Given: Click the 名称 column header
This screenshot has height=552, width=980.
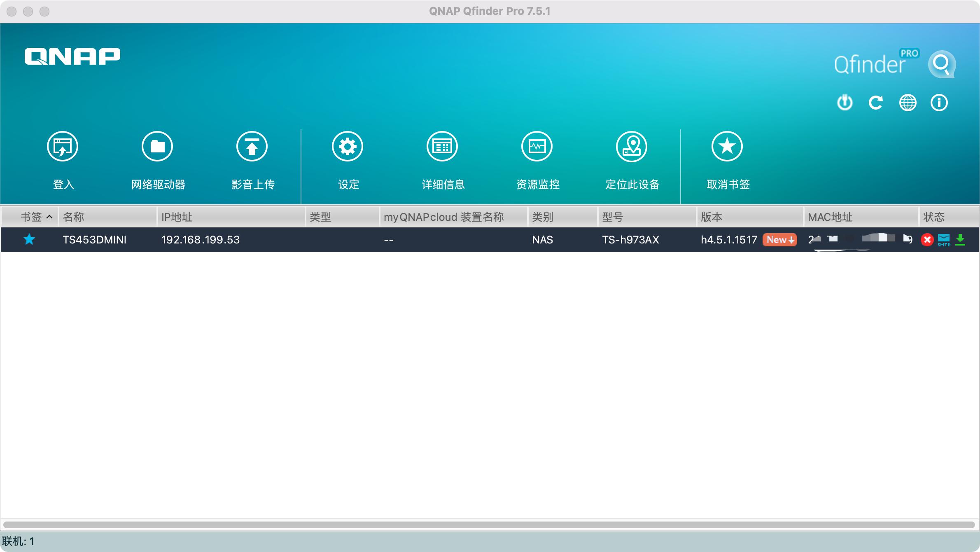Looking at the screenshot, I should [74, 217].
